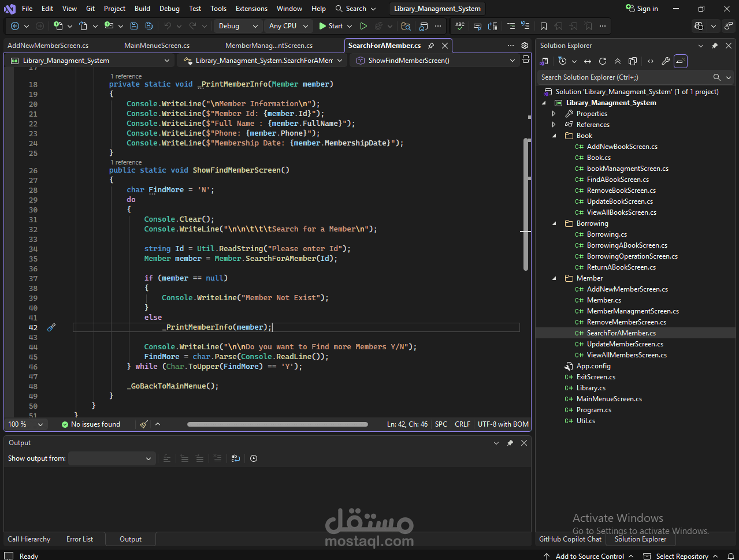Open the Show output from dropdown
739x560 pixels.
[x=111, y=458]
